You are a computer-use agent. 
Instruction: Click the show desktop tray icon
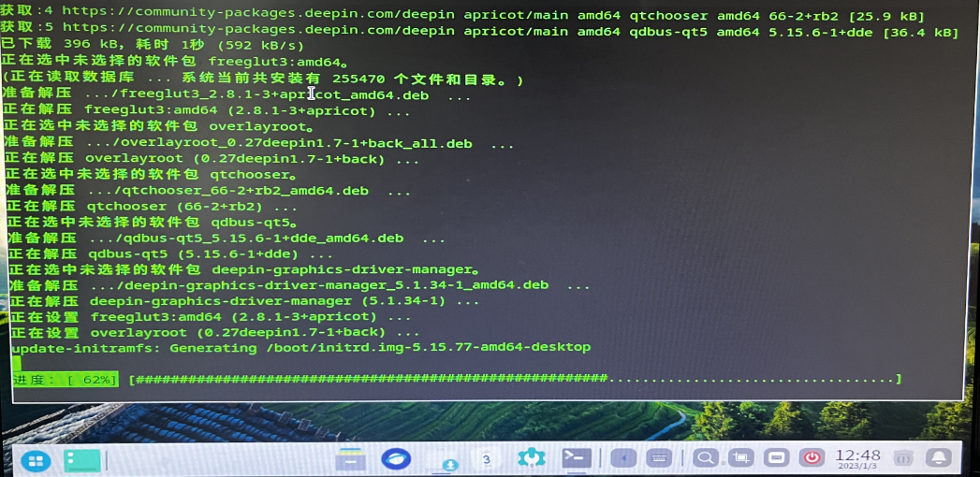pyautogui.click(x=776, y=457)
